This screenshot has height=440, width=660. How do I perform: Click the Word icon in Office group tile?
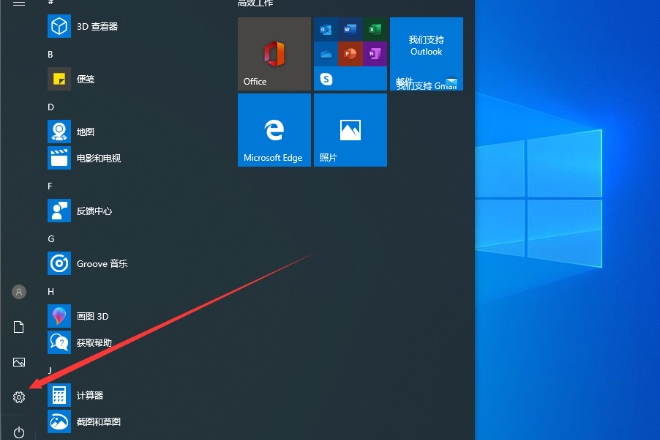[x=350, y=29]
